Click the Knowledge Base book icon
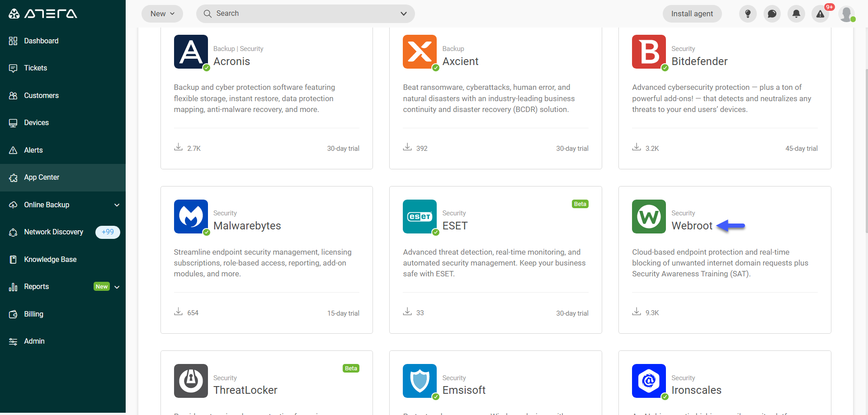 (13, 260)
